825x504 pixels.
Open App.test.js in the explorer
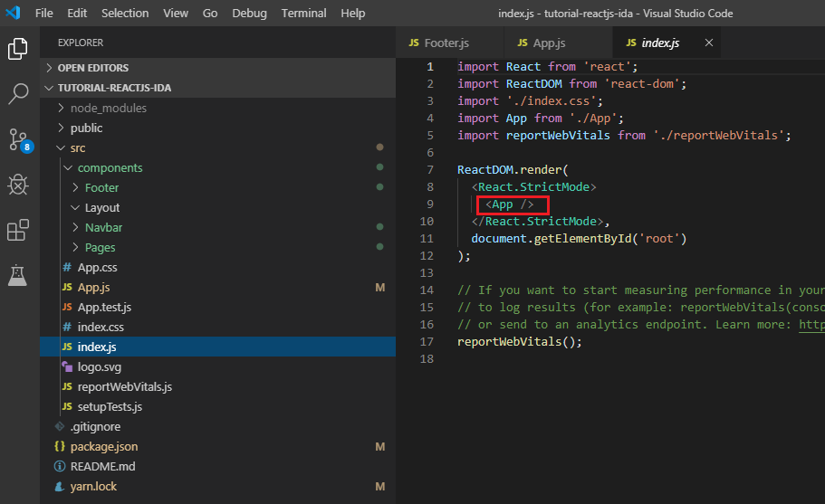point(218,307)
